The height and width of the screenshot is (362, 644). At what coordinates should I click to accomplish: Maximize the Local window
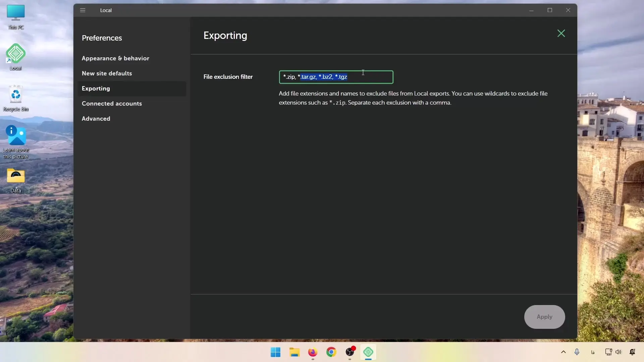click(550, 10)
